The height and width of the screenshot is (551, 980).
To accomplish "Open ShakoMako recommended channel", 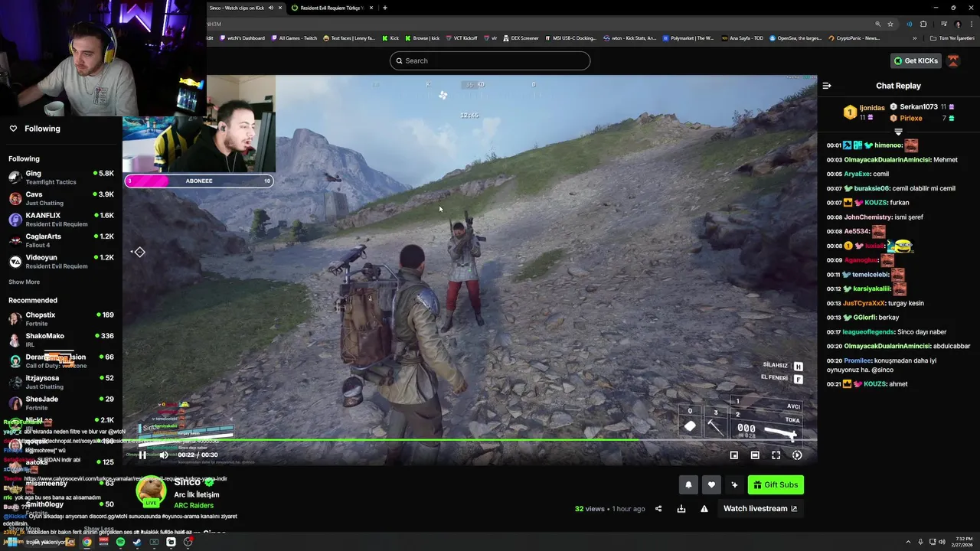I will pyautogui.click(x=61, y=340).
